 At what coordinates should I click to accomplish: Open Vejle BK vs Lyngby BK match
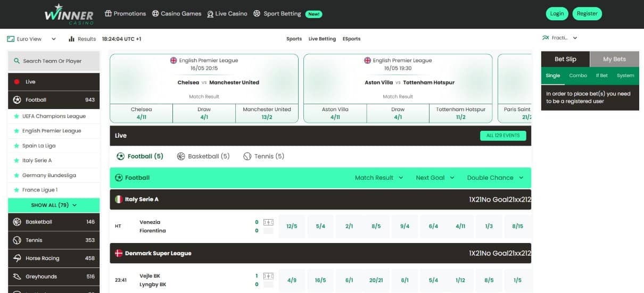153,280
